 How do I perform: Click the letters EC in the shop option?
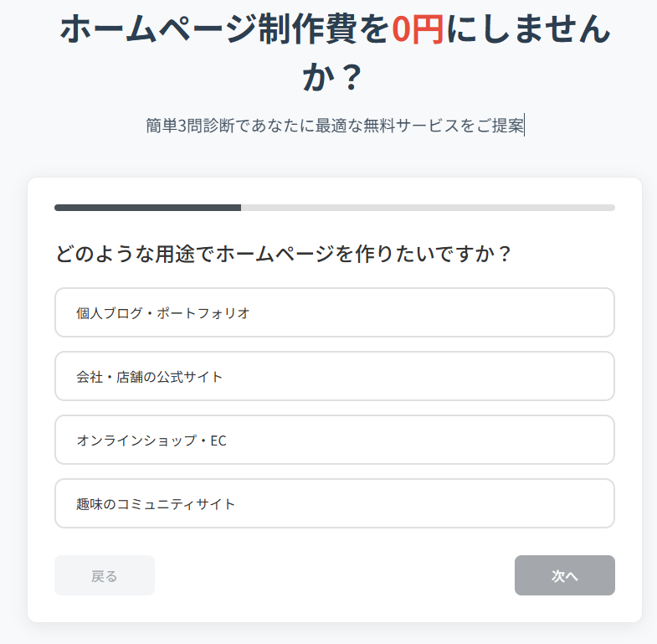218,440
